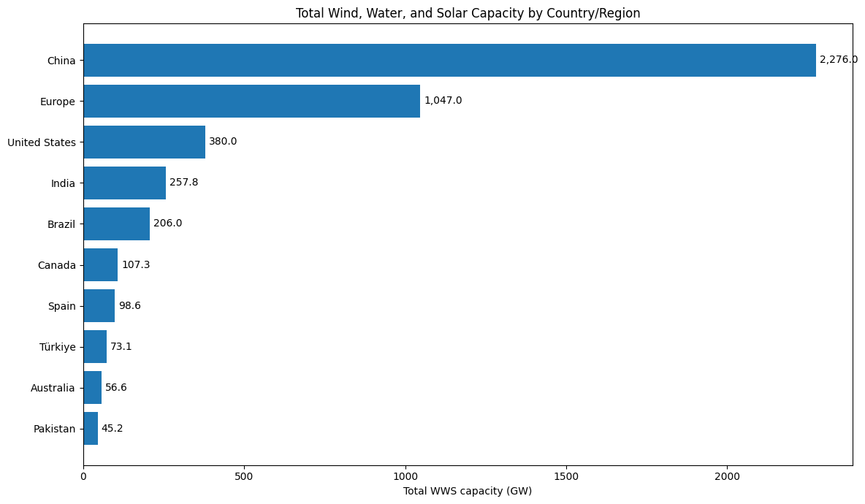This screenshot has height=504, width=865.
Task: Click the 'Total WWS capacity (GW)' axis label
Action: pyautogui.click(x=468, y=491)
